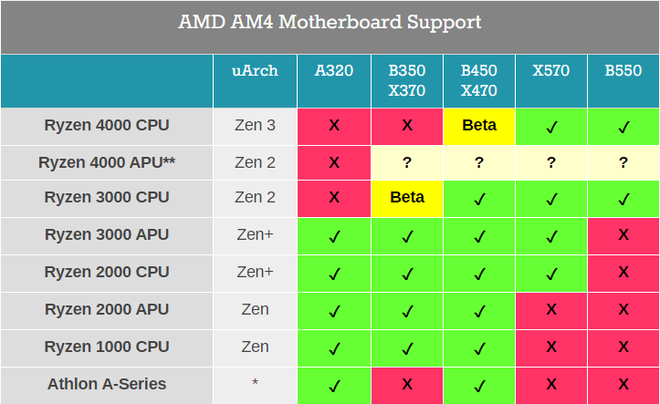The image size is (660, 404).
Task: Click the question mark under B550 for Ryzen 4000 APU
Action: click(623, 162)
